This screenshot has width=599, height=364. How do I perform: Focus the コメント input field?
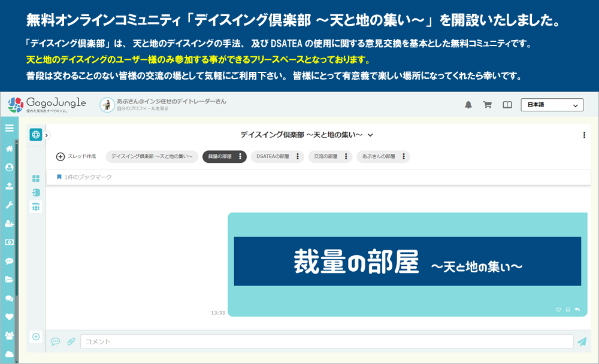coord(326,341)
